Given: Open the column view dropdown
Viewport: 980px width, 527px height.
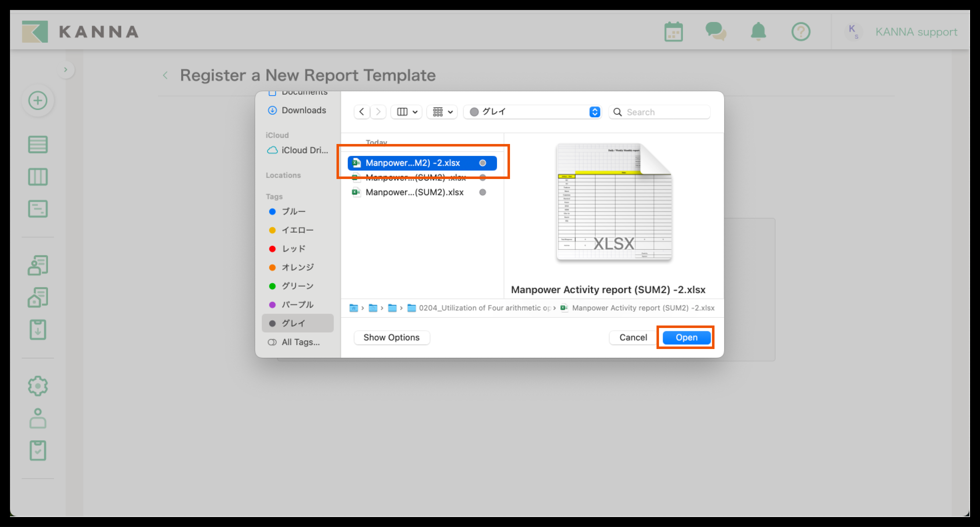Looking at the screenshot, I should point(407,112).
